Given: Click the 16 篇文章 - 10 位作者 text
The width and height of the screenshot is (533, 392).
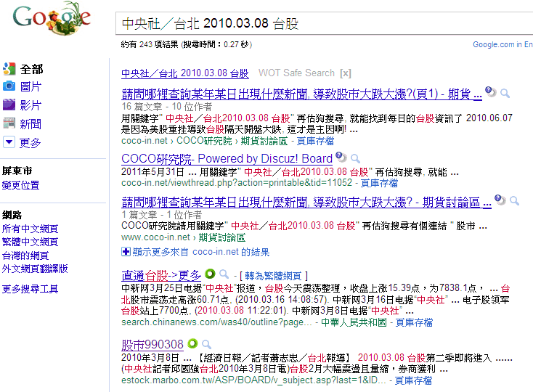Looking at the screenshot, I should click(x=167, y=107).
